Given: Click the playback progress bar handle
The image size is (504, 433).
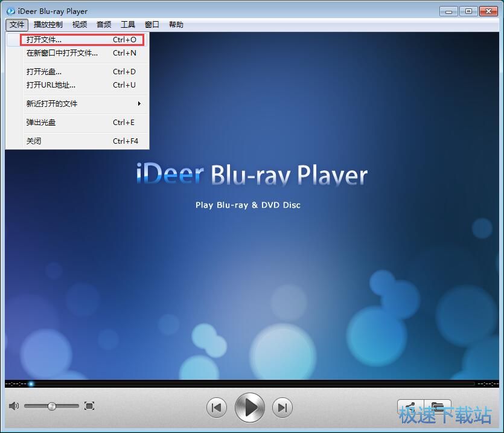Looking at the screenshot, I should (31, 383).
